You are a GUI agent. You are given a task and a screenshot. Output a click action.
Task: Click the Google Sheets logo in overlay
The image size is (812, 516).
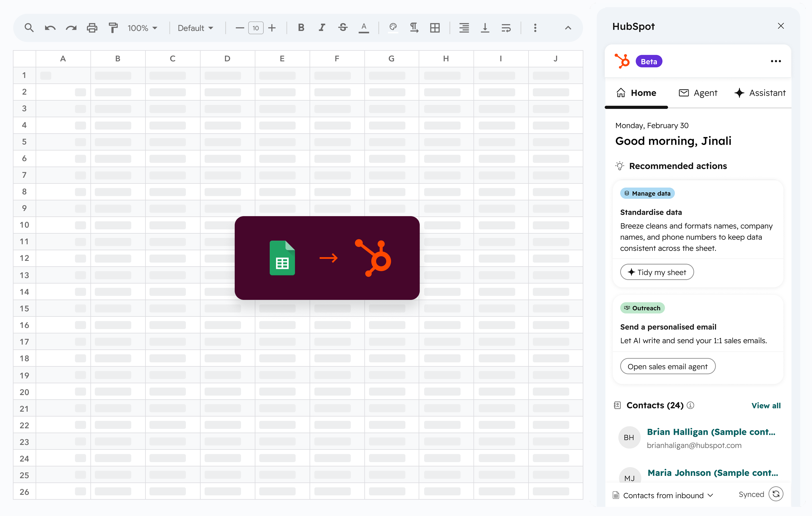[282, 258]
